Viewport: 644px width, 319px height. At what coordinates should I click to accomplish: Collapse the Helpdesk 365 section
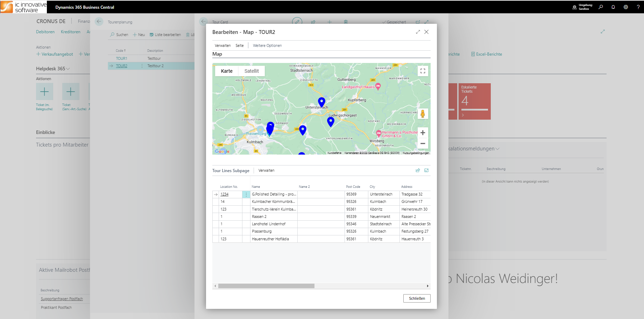point(68,69)
